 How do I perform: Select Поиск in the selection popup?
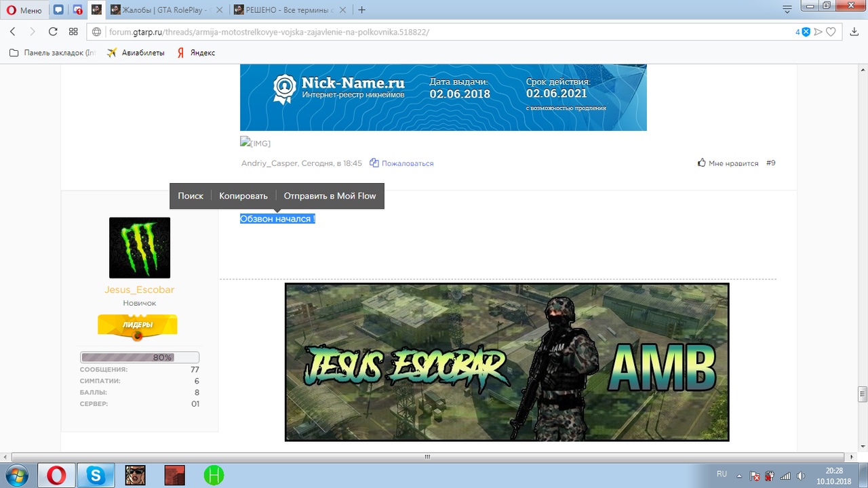coord(191,196)
